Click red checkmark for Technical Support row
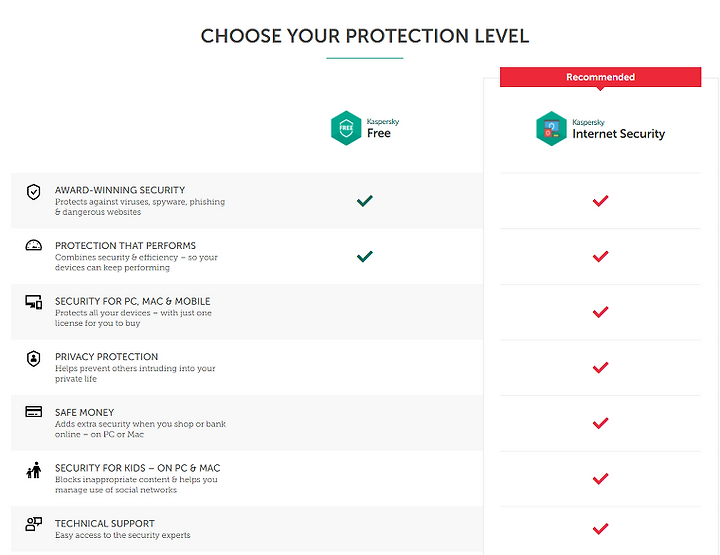720x555 pixels. 600,528
